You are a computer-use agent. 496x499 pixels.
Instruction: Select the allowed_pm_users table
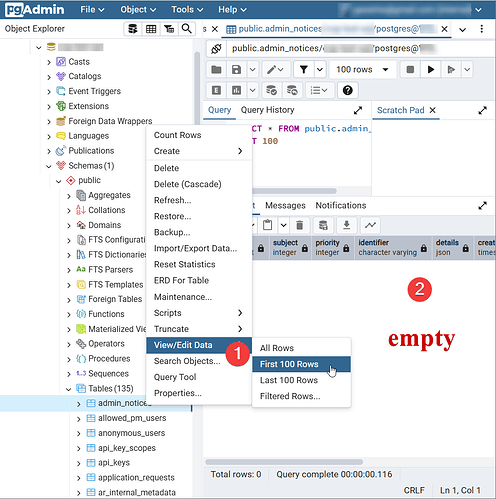pyautogui.click(x=132, y=418)
